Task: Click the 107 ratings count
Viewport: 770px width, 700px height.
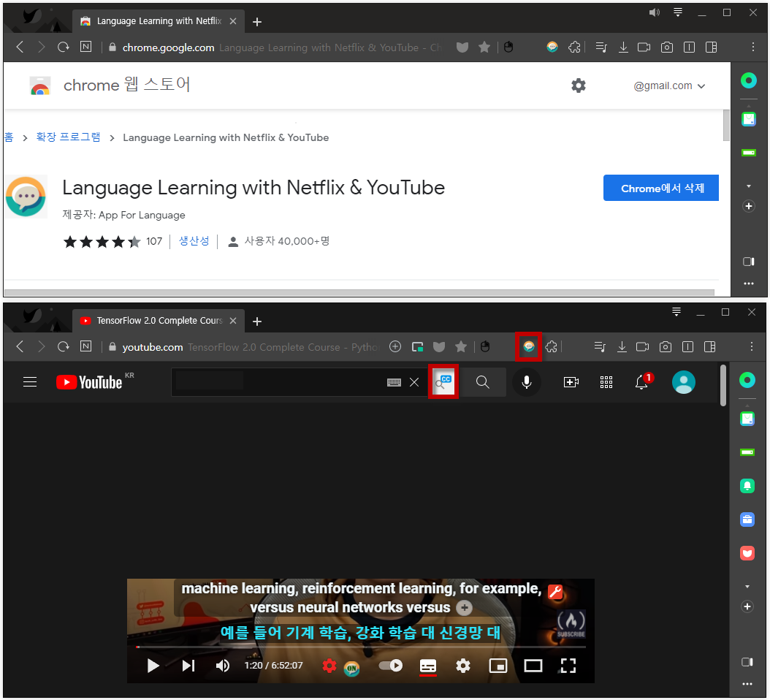Action: (153, 241)
